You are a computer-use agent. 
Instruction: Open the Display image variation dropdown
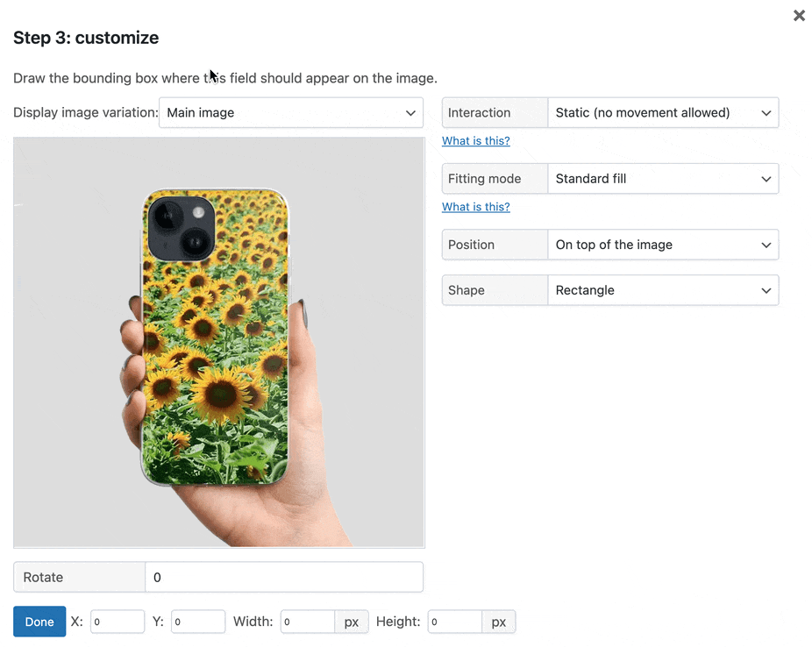click(x=291, y=112)
